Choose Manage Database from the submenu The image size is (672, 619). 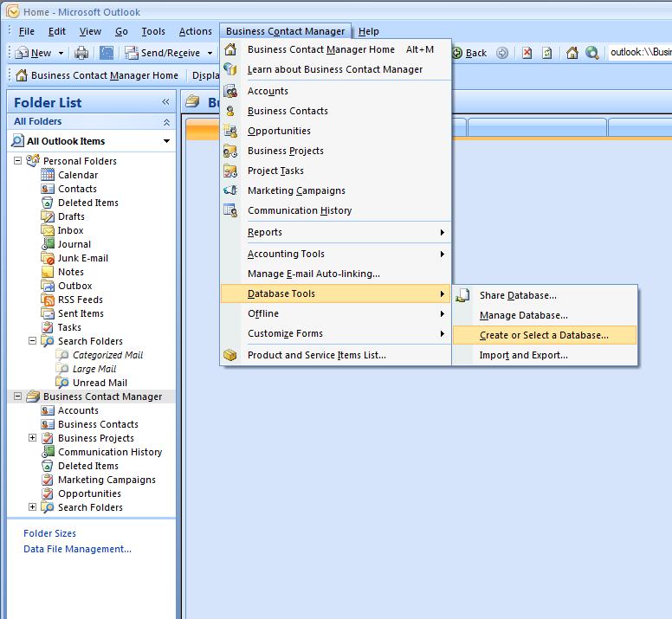(523, 315)
